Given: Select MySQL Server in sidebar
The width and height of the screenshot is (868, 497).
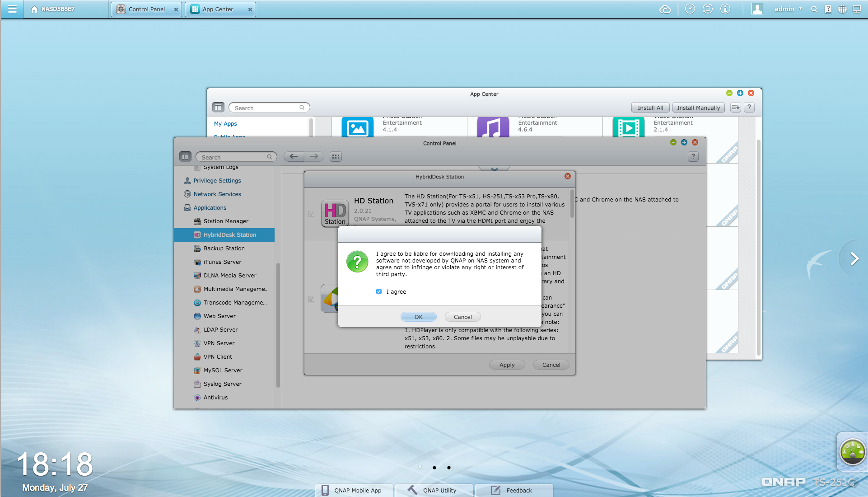Looking at the screenshot, I should (x=224, y=370).
